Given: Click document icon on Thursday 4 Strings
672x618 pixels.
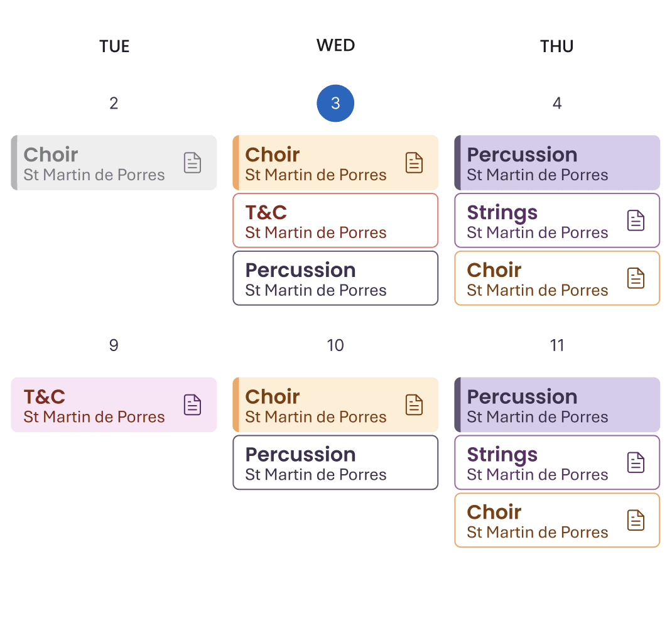Looking at the screenshot, I should [x=636, y=220].
